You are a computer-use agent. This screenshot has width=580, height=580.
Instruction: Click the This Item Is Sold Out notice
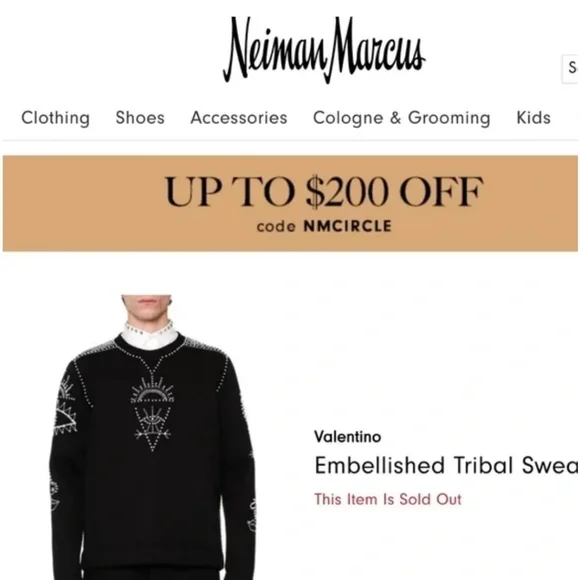coord(388,499)
